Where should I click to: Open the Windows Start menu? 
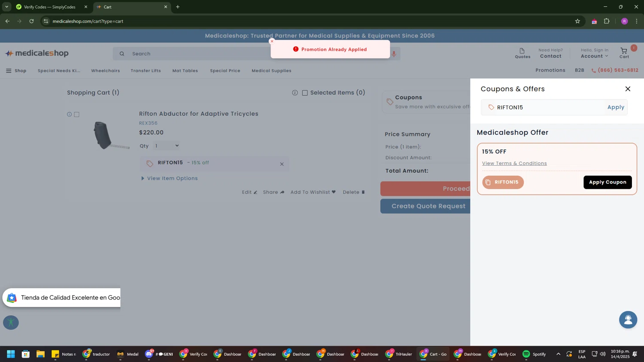pyautogui.click(x=11, y=354)
